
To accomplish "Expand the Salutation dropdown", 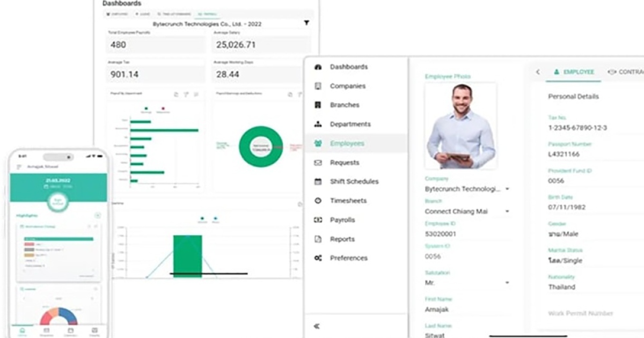I will click(x=507, y=283).
